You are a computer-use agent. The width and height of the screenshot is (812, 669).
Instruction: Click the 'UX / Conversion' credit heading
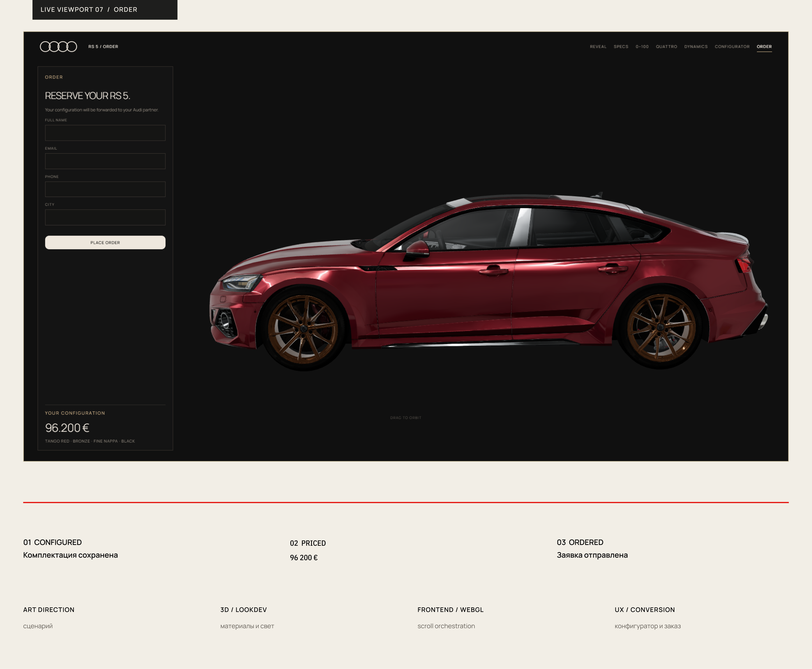coord(645,610)
